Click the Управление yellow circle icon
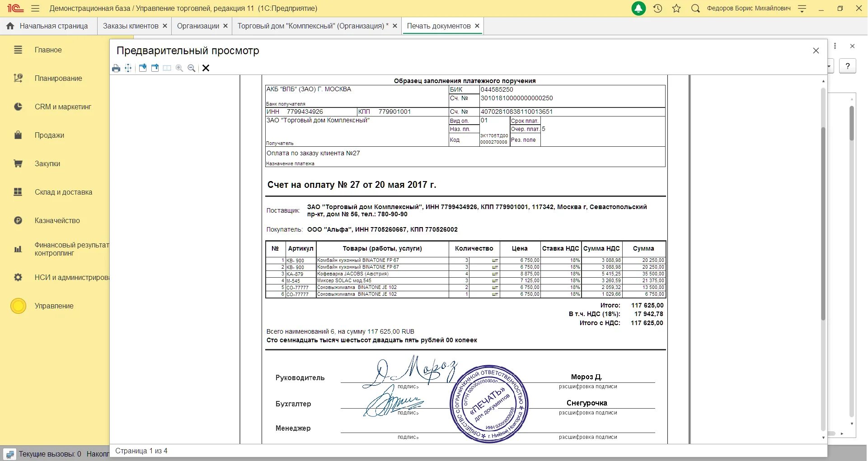This screenshot has height=461, width=868. pyautogui.click(x=18, y=306)
